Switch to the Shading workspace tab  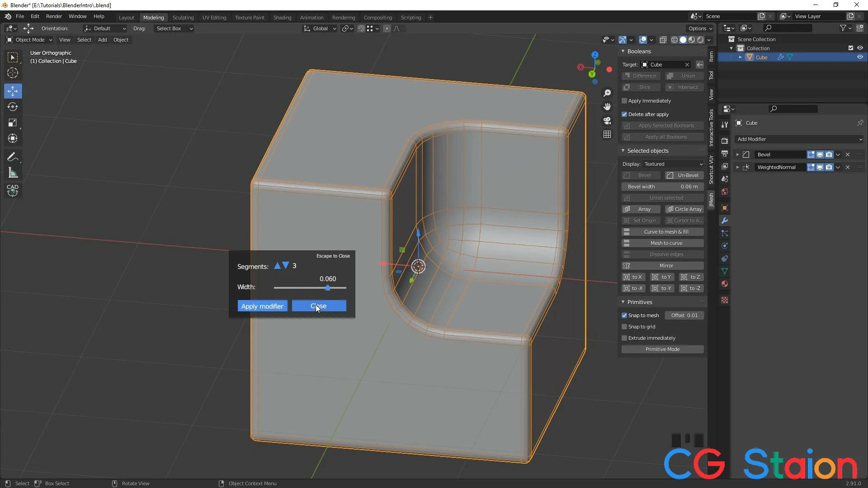click(x=282, y=17)
